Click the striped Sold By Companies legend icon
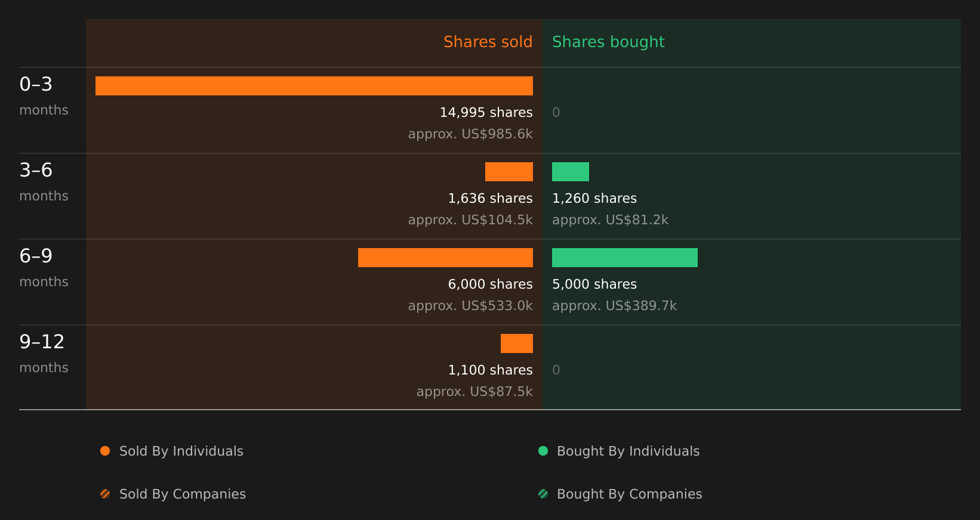The height and width of the screenshot is (520, 980). [x=105, y=494]
